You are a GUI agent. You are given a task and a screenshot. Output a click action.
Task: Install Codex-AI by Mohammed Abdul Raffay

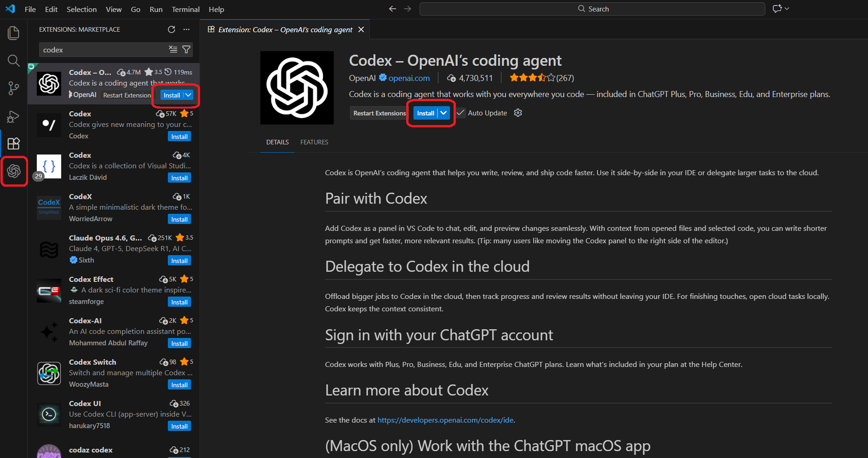point(179,343)
